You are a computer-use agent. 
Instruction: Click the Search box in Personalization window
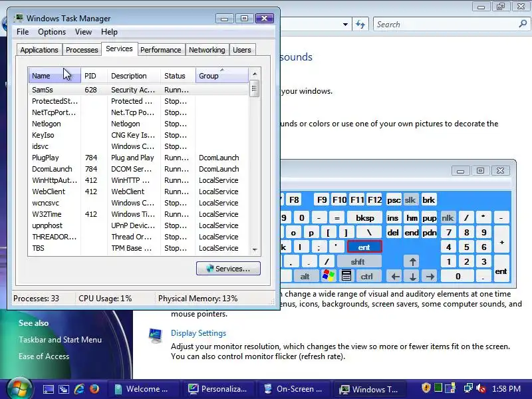446,25
